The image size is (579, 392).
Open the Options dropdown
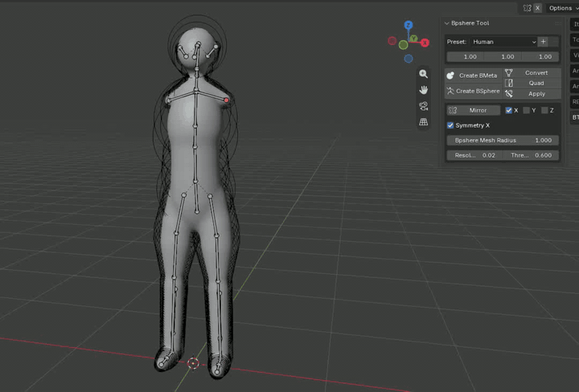point(562,8)
